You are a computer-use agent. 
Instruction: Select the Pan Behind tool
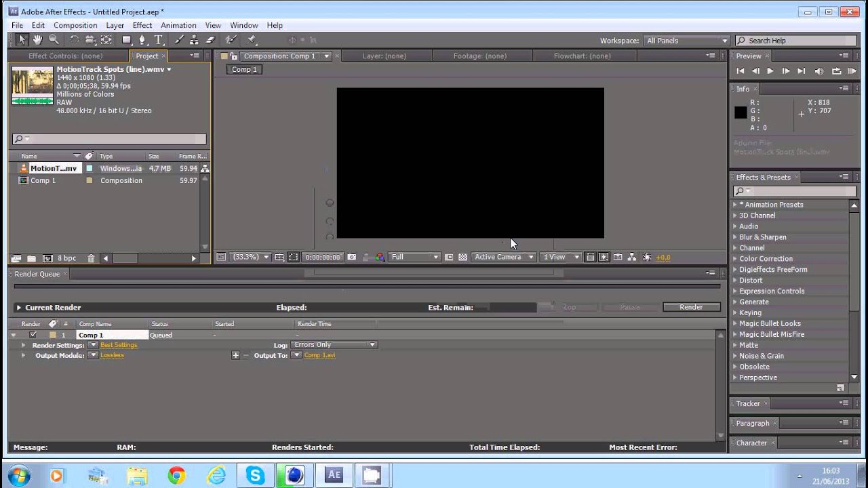point(106,40)
